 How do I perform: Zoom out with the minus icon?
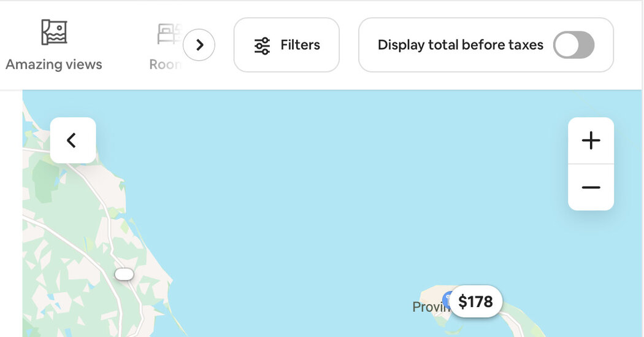click(x=591, y=187)
